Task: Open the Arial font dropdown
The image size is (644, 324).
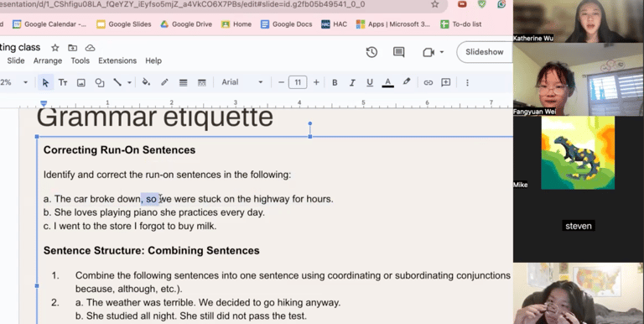Action: (241, 82)
